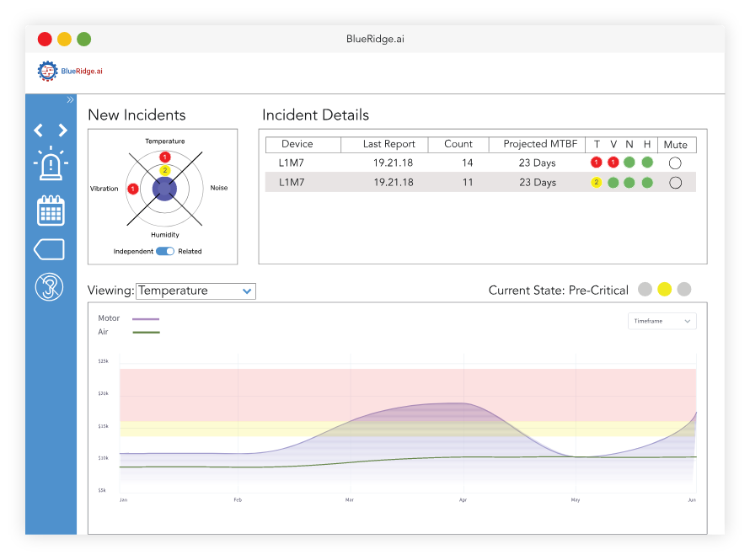
Task: Expand sidebar with double chevron
Action: (x=70, y=100)
